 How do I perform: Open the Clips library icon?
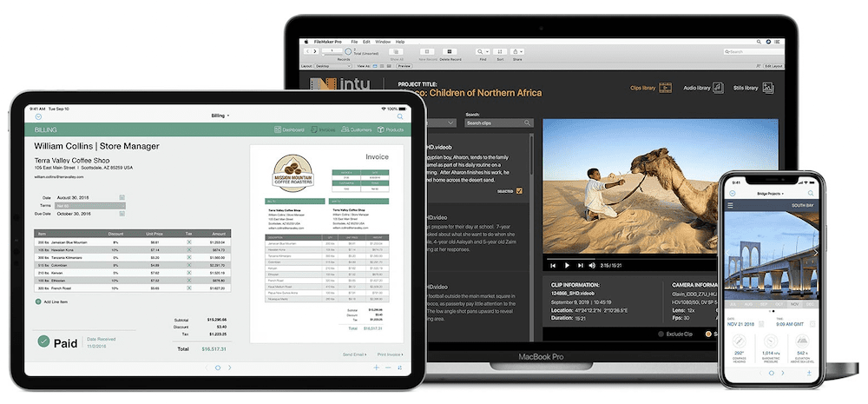click(666, 88)
